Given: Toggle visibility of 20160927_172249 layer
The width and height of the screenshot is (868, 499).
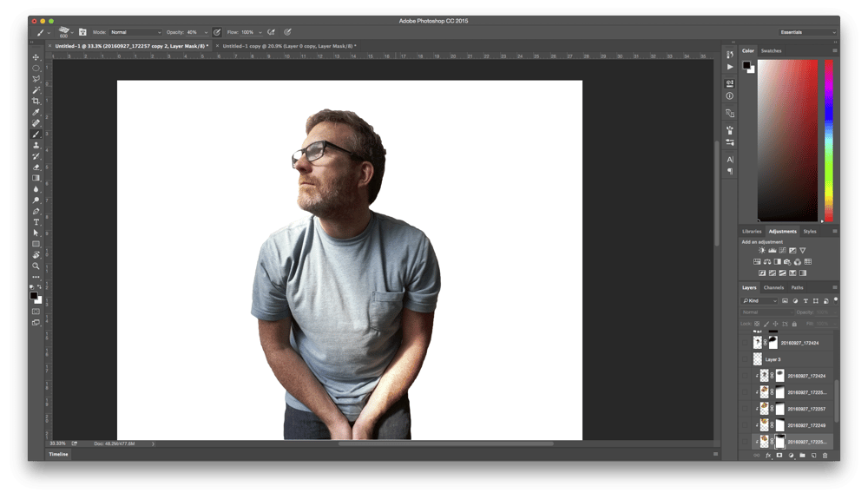Looking at the screenshot, I should point(745,425).
